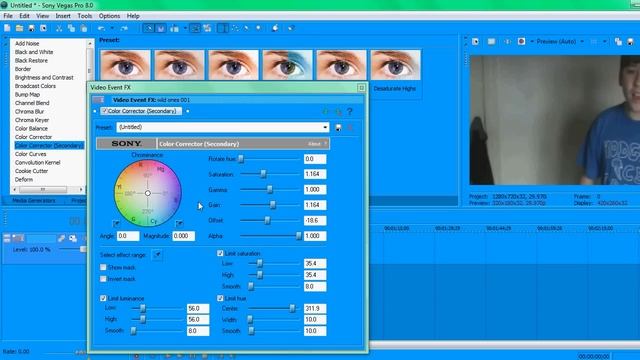Viewport: 640px width, 360px height.
Task: Open the Options menu
Action: tap(109, 16)
